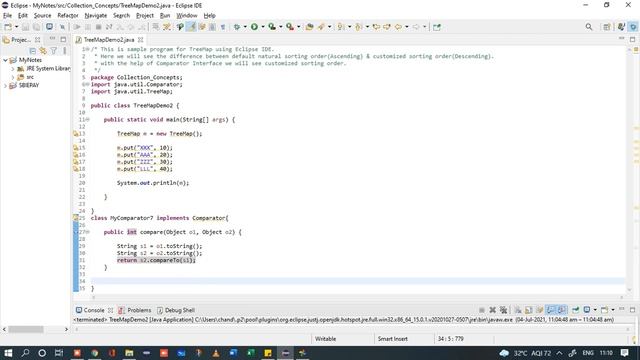
Task: Open dropdown arrow beside Debug button
Action: [245, 27]
